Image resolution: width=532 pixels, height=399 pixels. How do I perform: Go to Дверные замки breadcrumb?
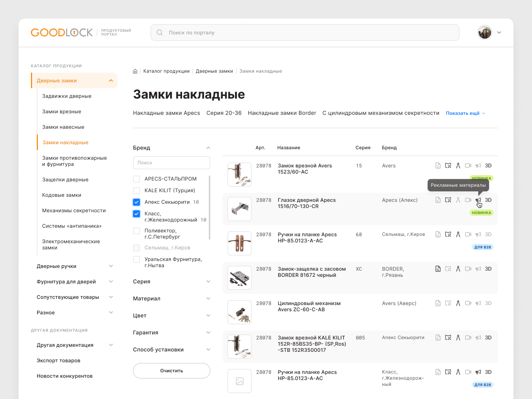215,71
